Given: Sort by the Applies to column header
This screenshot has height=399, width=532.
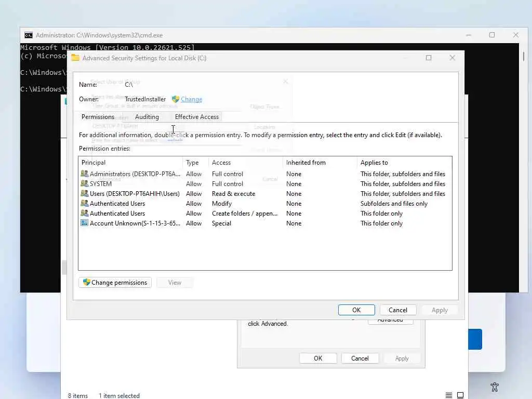Looking at the screenshot, I should pos(404,163).
